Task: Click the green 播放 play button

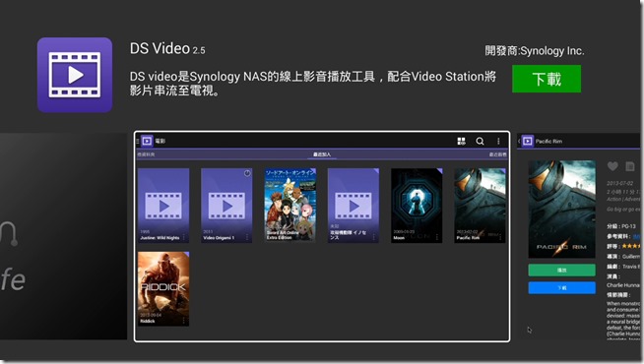Action: coord(561,270)
